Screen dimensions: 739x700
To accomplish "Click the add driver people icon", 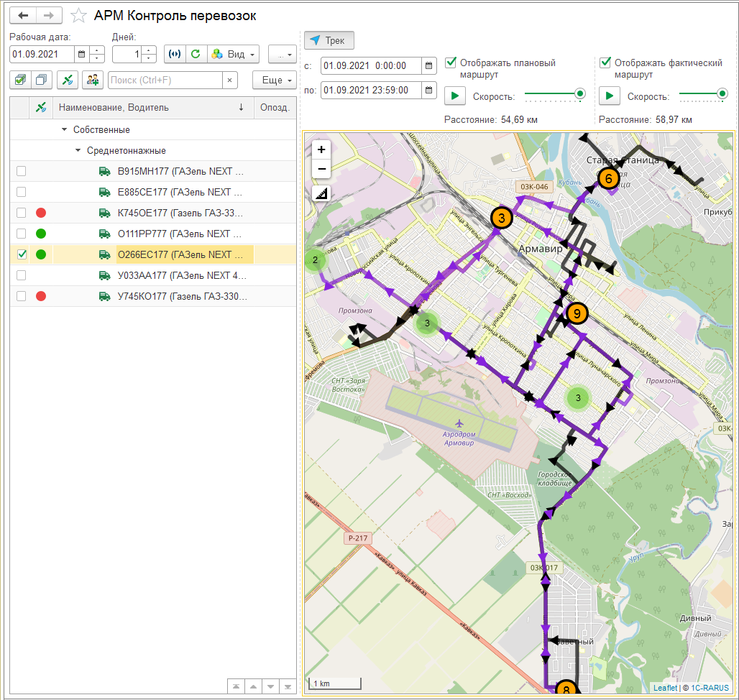I will (x=92, y=80).
